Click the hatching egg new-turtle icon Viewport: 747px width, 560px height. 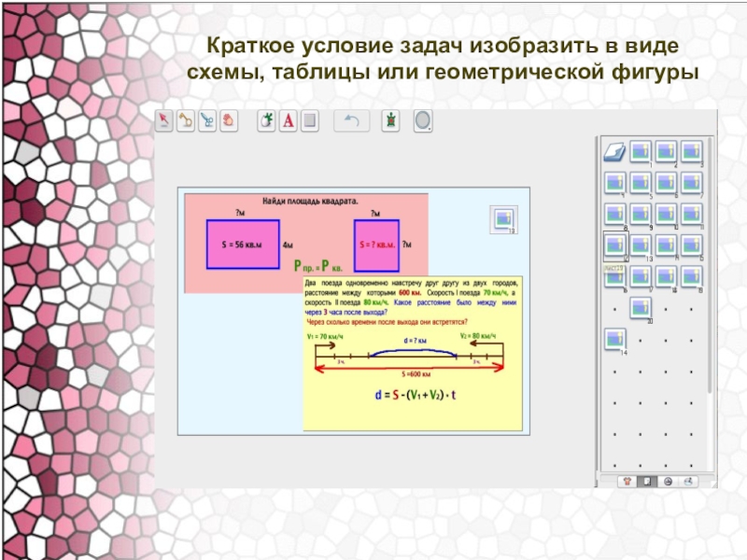266,121
